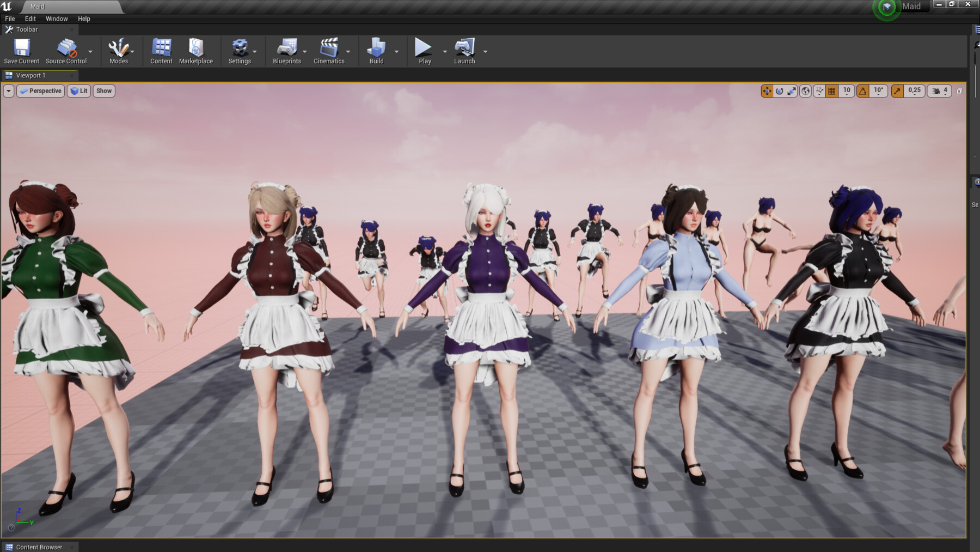Toggle scale snapping in the viewport
The width and height of the screenshot is (980, 552).
pos(896,91)
